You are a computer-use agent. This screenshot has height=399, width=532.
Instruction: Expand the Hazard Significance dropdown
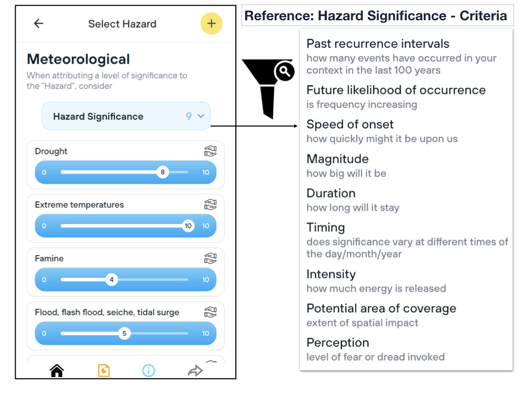(x=126, y=116)
